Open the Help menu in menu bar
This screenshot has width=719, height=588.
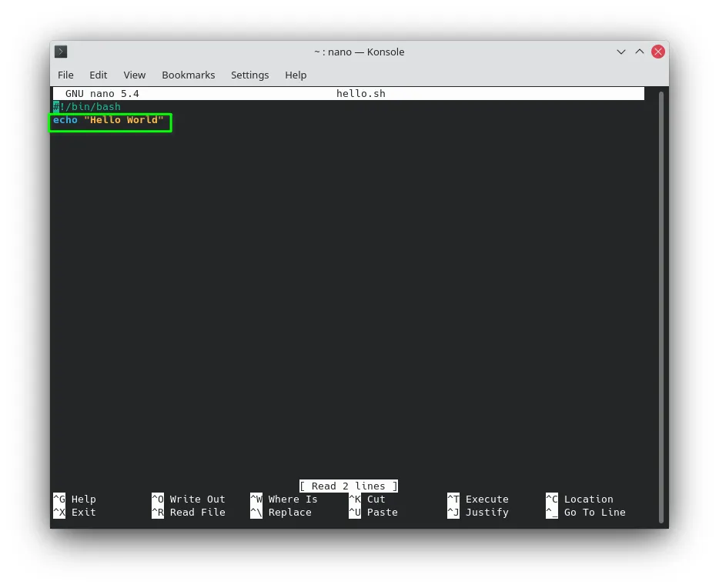(296, 75)
